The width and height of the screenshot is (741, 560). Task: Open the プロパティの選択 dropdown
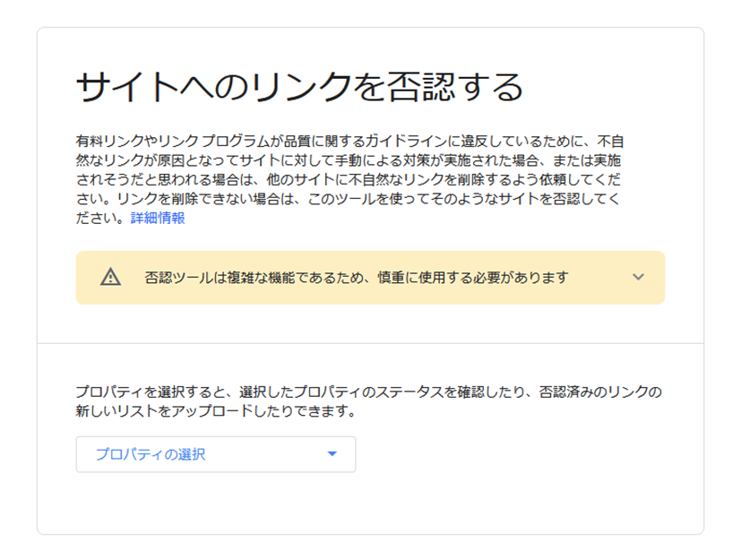point(216,454)
